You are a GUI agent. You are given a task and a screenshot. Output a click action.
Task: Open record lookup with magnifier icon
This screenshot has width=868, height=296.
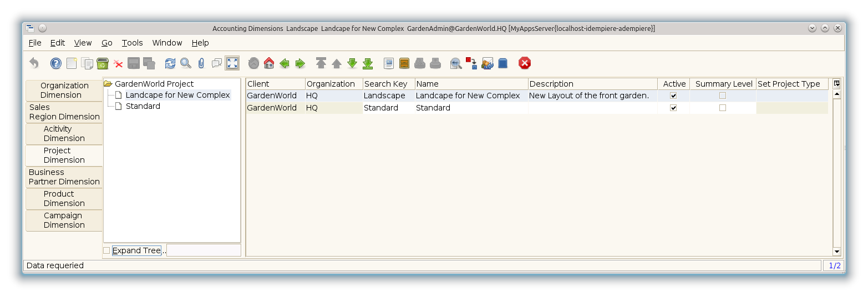pyautogui.click(x=186, y=63)
